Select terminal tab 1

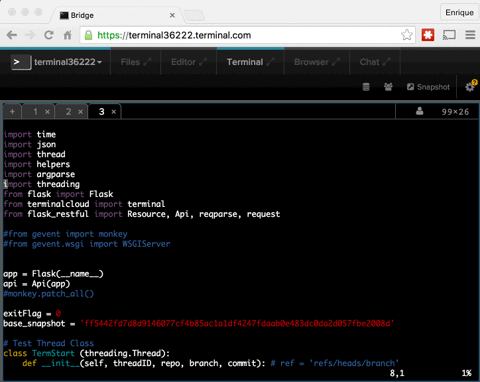click(x=35, y=112)
